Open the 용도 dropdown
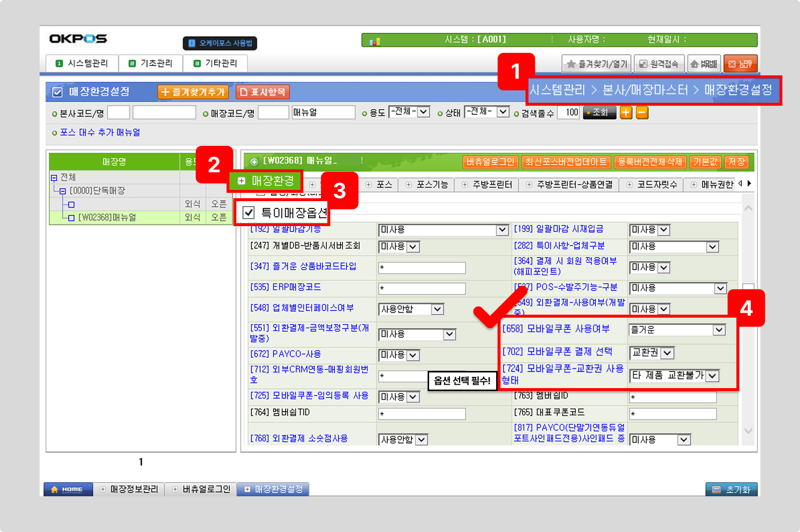 tap(410, 112)
